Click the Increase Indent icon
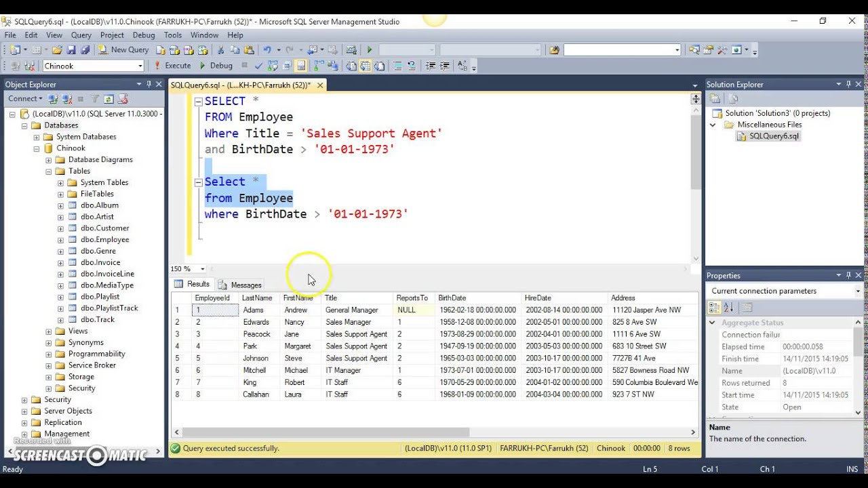 pos(445,66)
